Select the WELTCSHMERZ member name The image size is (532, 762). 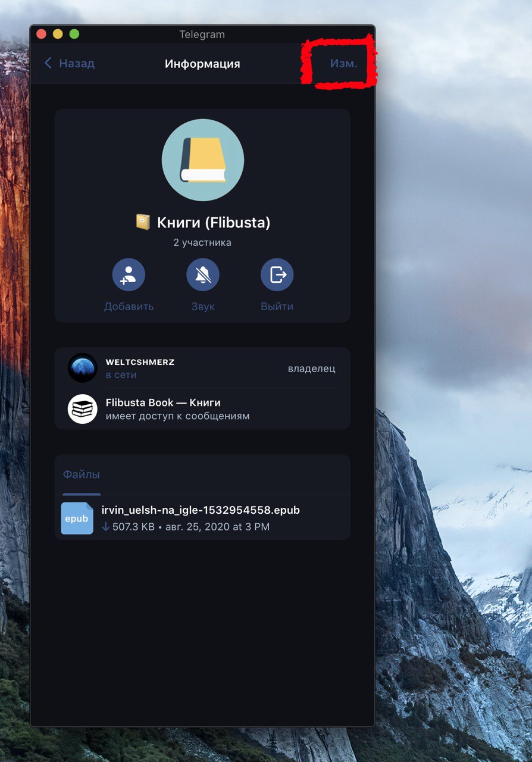coord(140,362)
